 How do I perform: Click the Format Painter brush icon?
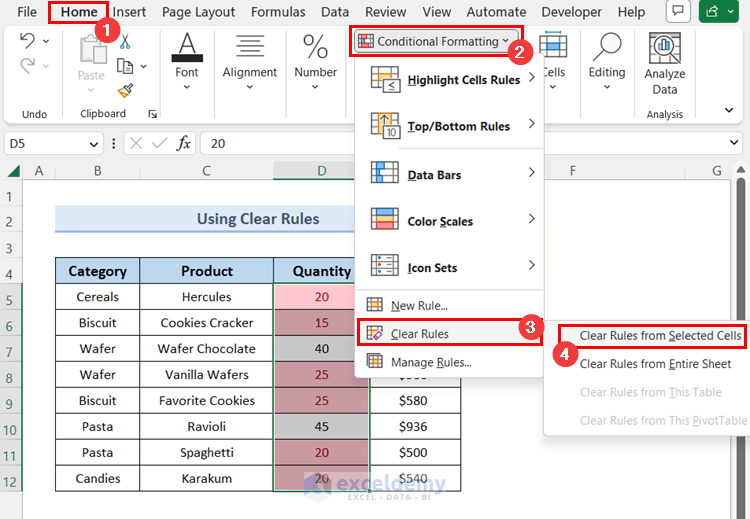tap(125, 90)
